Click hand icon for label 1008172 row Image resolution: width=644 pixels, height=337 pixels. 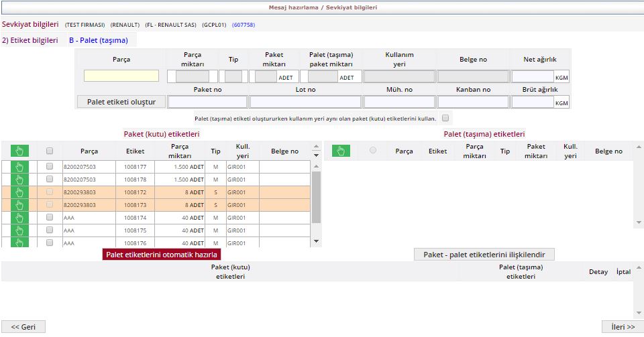tap(19, 192)
